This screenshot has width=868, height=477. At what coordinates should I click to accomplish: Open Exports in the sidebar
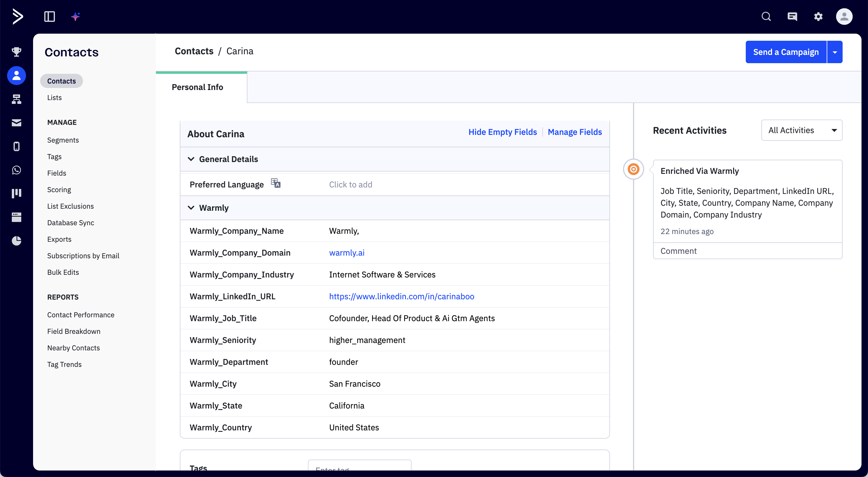pyautogui.click(x=59, y=239)
